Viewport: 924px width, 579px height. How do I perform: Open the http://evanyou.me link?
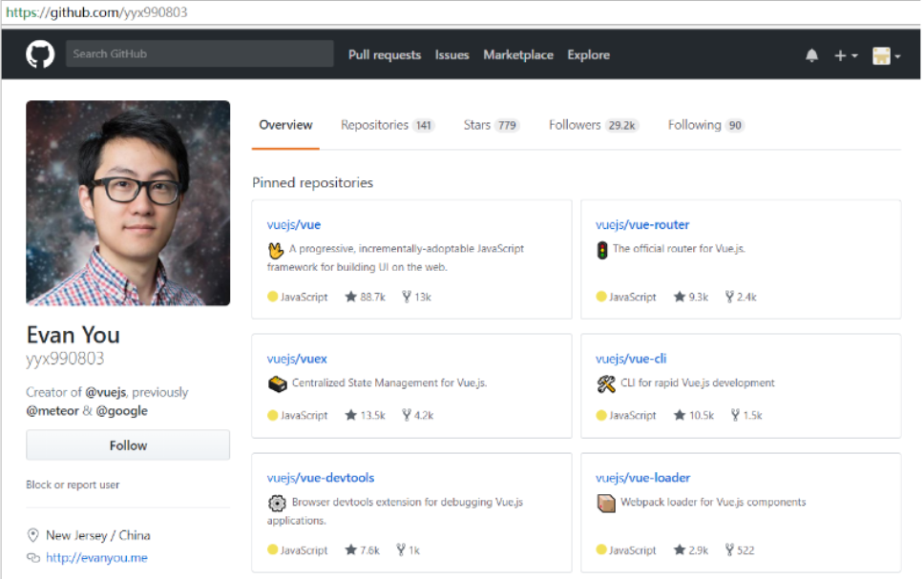tap(96, 557)
